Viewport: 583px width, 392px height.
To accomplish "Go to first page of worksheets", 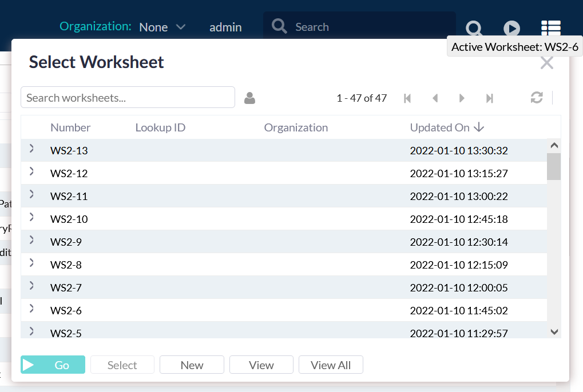I will pyautogui.click(x=407, y=98).
